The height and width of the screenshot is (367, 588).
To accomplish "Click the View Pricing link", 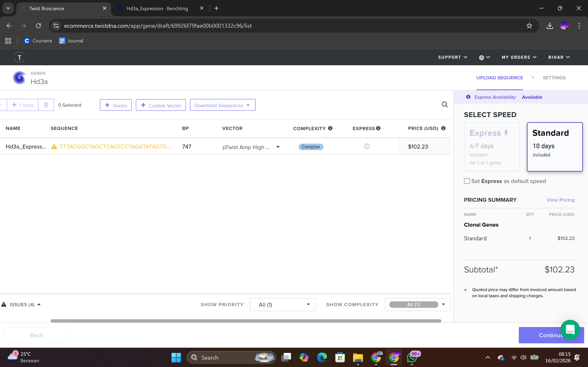I will pos(561,200).
